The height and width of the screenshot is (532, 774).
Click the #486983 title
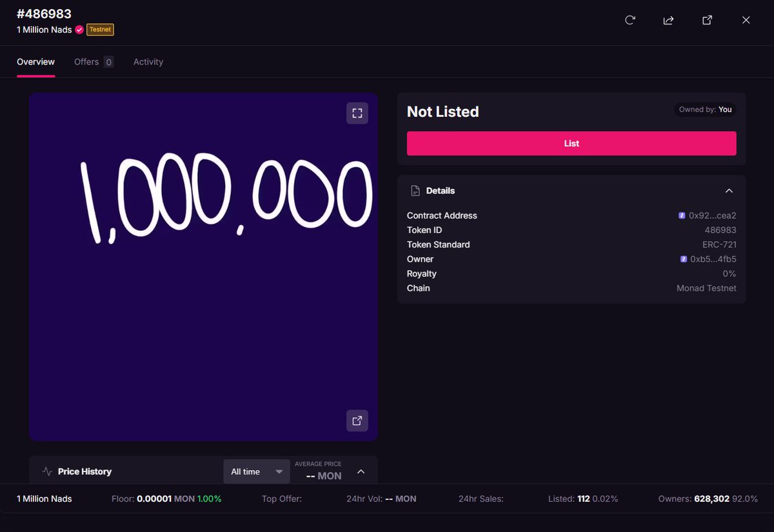point(44,14)
